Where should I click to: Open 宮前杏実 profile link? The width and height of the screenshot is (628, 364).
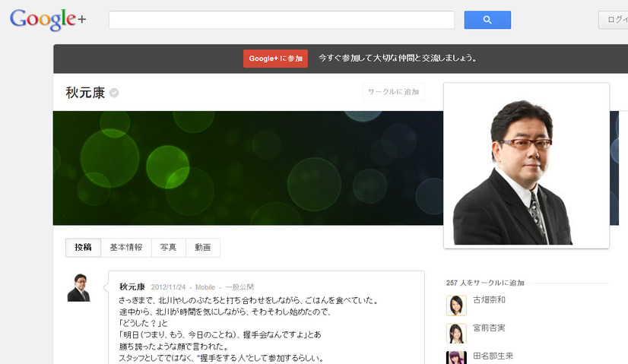[489, 328]
